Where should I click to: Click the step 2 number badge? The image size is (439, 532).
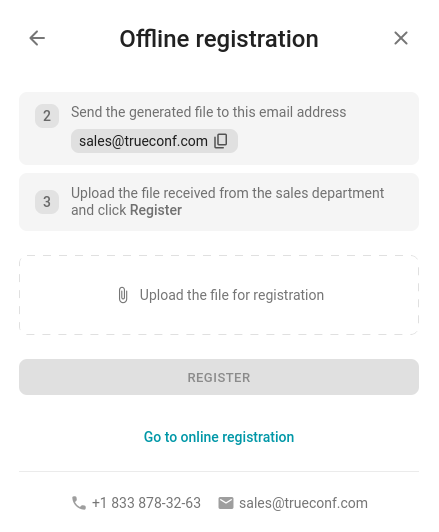click(x=47, y=116)
